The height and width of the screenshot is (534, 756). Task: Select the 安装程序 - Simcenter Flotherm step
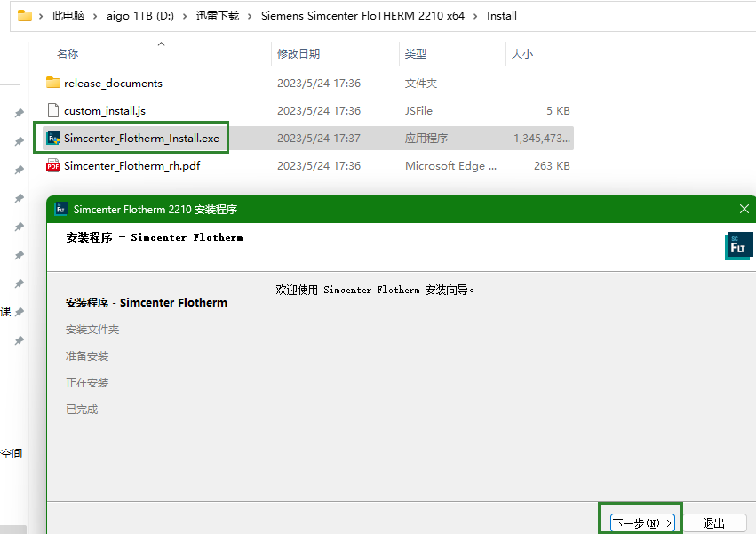[x=146, y=302]
